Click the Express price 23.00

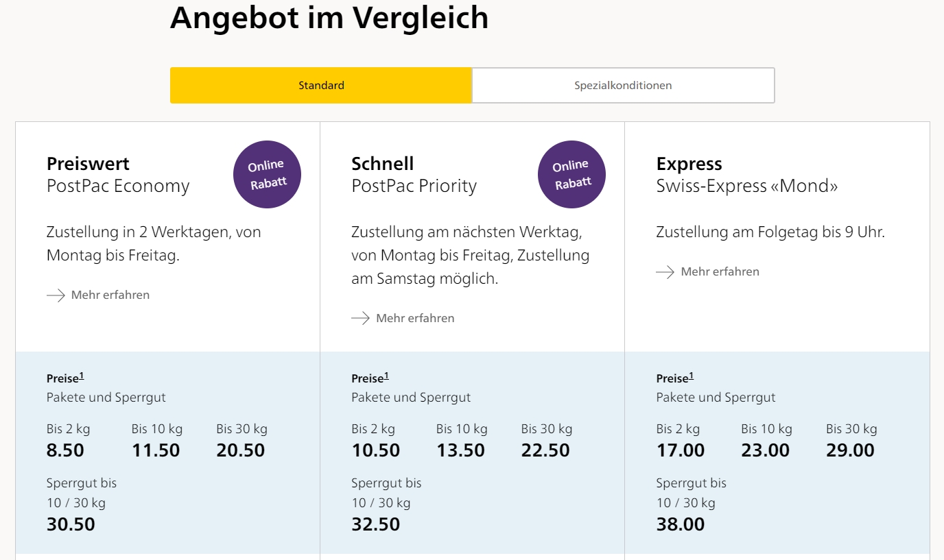[x=765, y=450]
